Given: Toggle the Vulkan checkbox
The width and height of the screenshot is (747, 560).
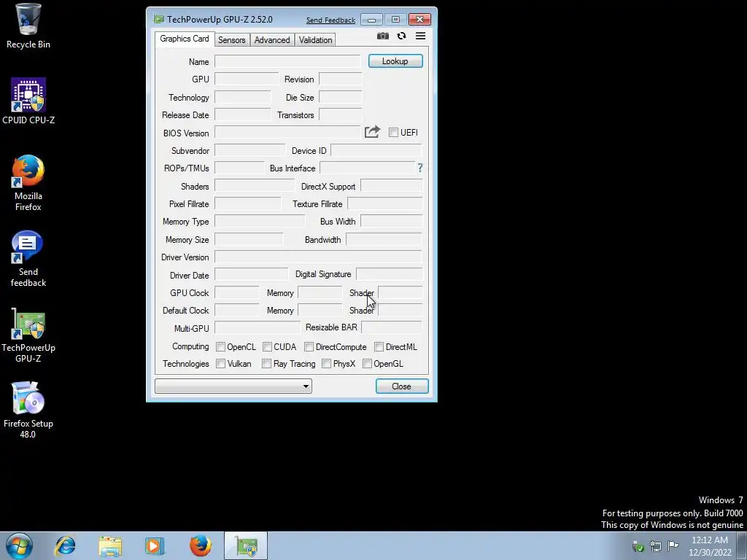Looking at the screenshot, I should pos(220,364).
